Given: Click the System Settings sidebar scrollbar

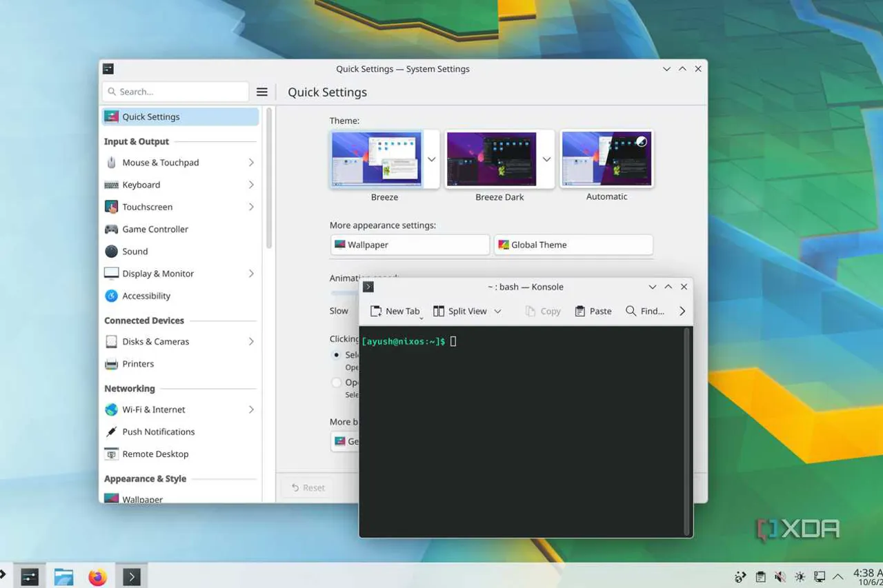Looking at the screenshot, I should click(268, 179).
